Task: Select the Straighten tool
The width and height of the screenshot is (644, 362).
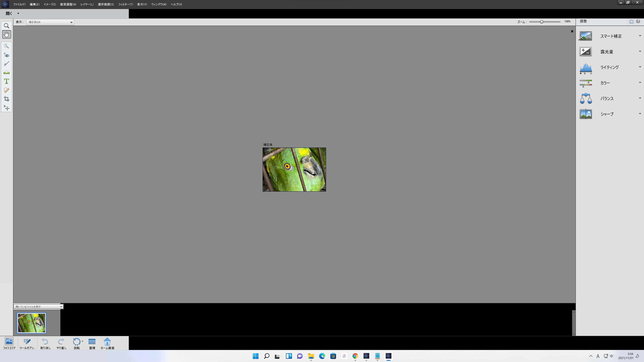Action: [7, 72]
